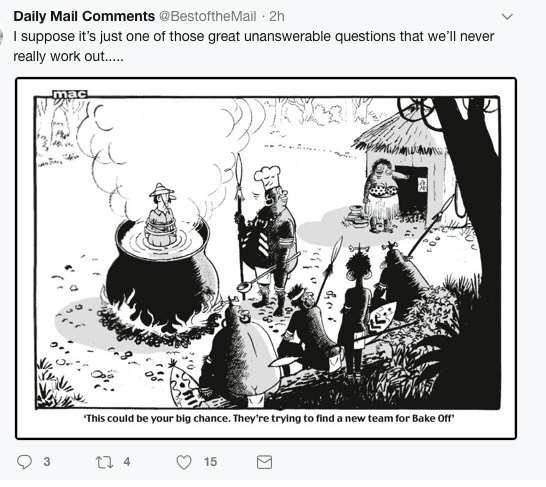Open the Daily Mail Comments profile name
546x487 pixels.
(84, 16)
